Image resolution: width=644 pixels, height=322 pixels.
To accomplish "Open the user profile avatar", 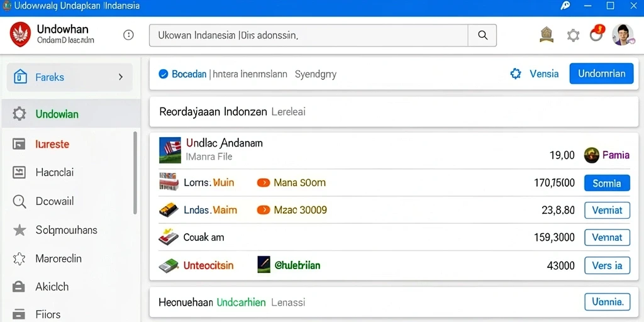I will pos(622,35).
